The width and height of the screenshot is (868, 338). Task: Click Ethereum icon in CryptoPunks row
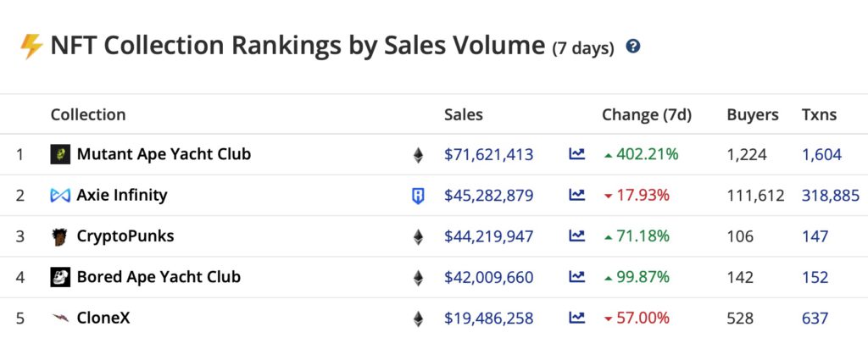coord(418,236)
